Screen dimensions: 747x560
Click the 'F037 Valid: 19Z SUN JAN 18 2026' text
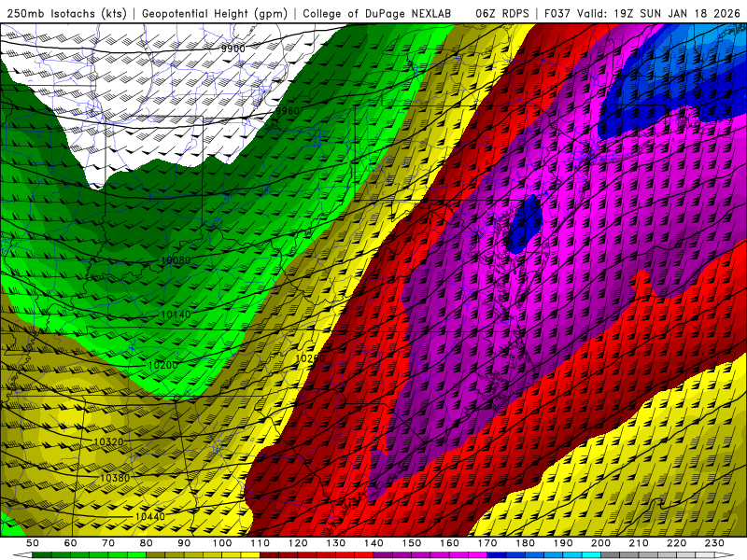tap(642, 13)
